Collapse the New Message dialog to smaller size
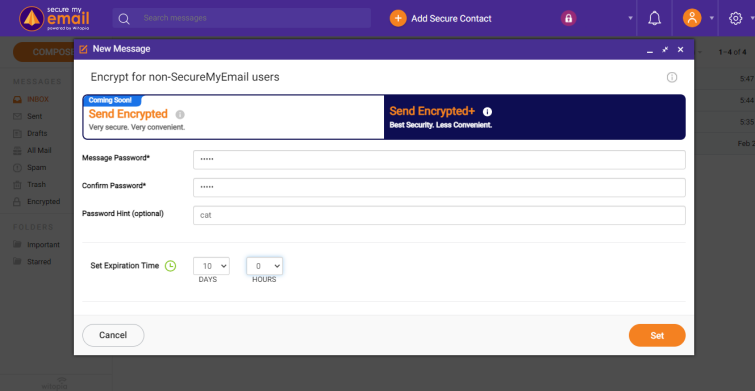The image size is (755, 391). click(x=665, y=49)
